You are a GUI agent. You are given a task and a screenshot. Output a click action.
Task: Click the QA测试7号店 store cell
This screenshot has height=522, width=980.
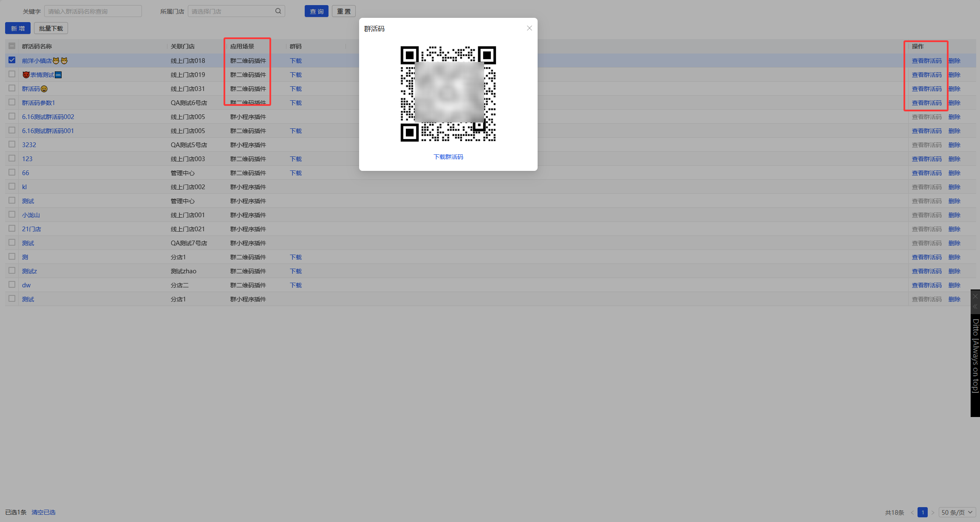click(189, 243)
